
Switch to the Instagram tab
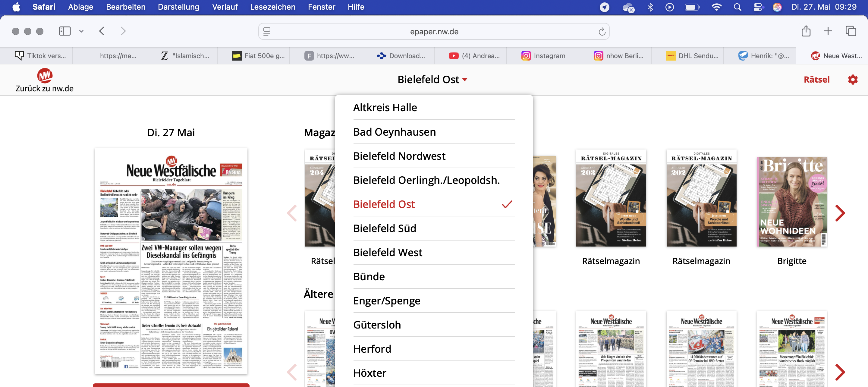coord(543,56)
